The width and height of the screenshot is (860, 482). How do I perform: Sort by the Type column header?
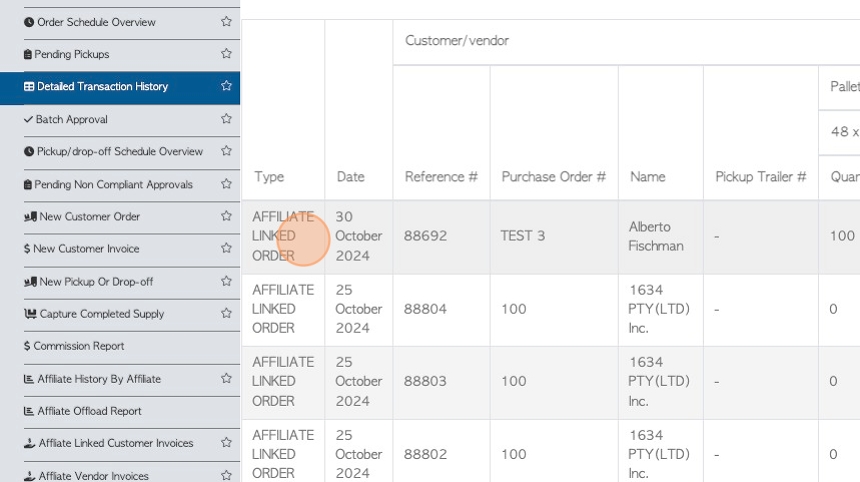269,177
